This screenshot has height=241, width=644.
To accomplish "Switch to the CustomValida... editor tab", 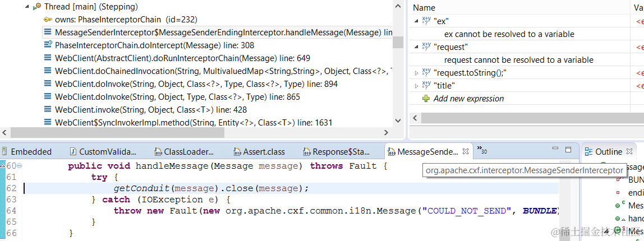I will [x=103, y=151].
